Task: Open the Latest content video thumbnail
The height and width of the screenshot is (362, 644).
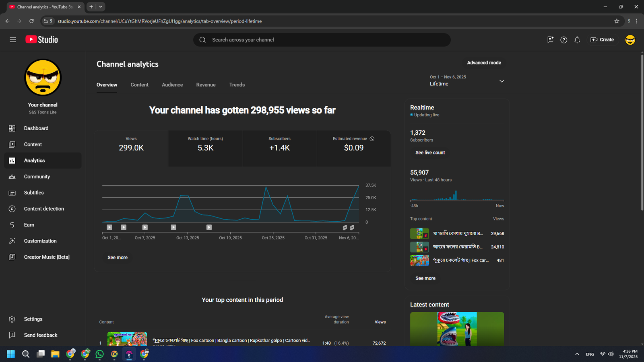Action: [457, 329]
